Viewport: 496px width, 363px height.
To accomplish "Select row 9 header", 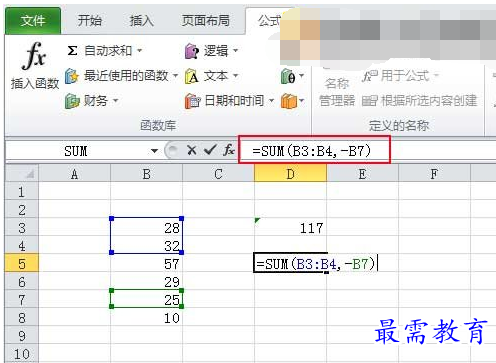I will pos(22,336).
